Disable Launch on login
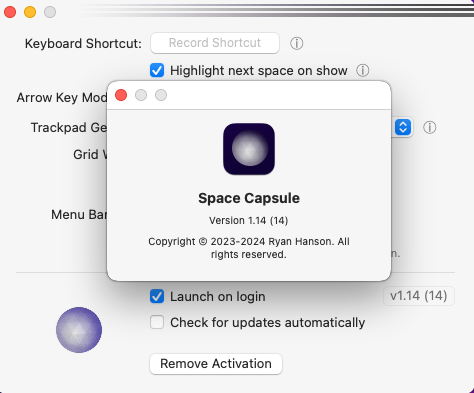 pyautogui.click(x=157, y=296)
